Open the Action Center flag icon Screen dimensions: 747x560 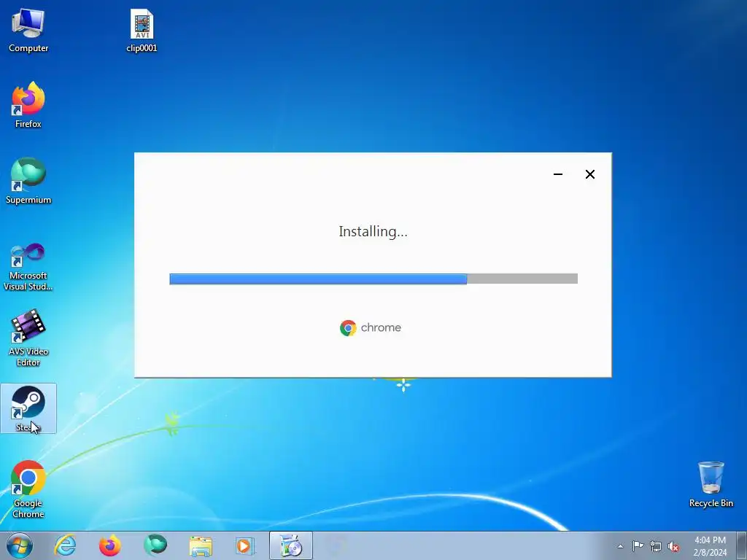click(x=638, y=546)
